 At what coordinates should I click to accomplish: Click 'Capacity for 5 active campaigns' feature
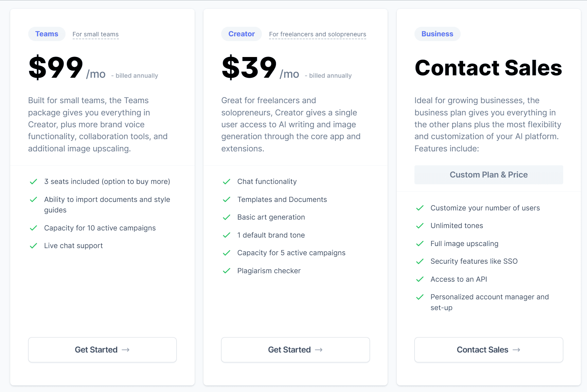(291, 253)
